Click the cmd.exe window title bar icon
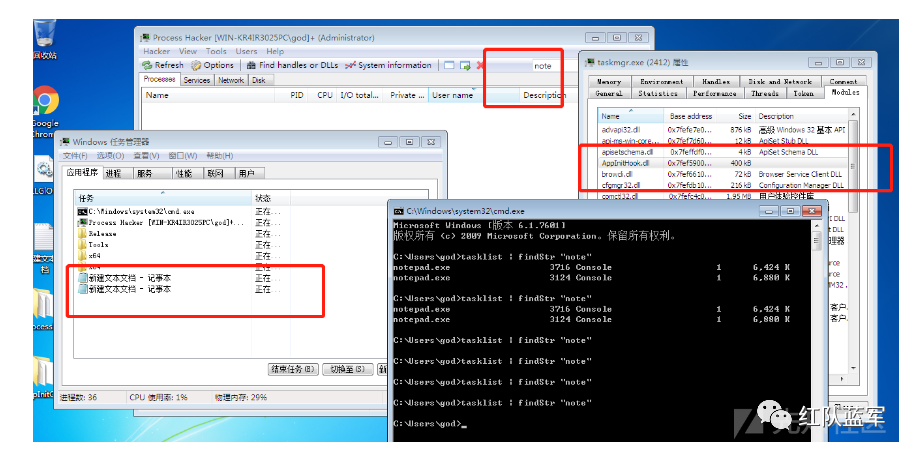 (398, 211)
